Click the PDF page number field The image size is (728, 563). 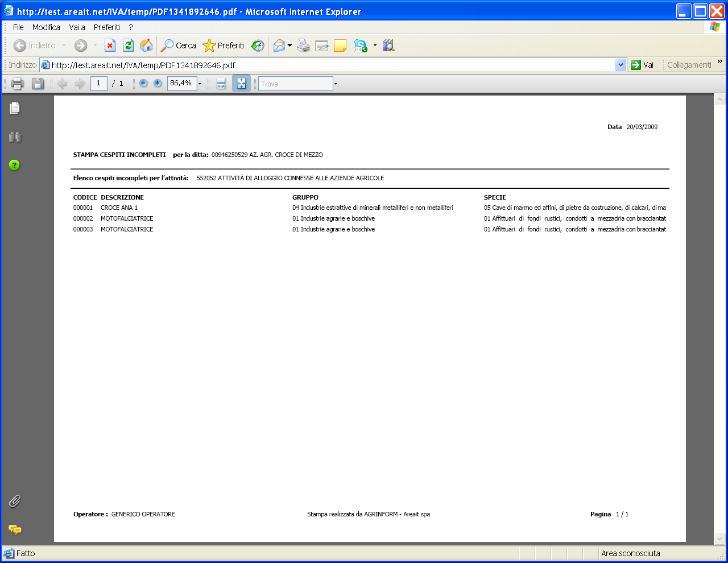pos(99,84)
